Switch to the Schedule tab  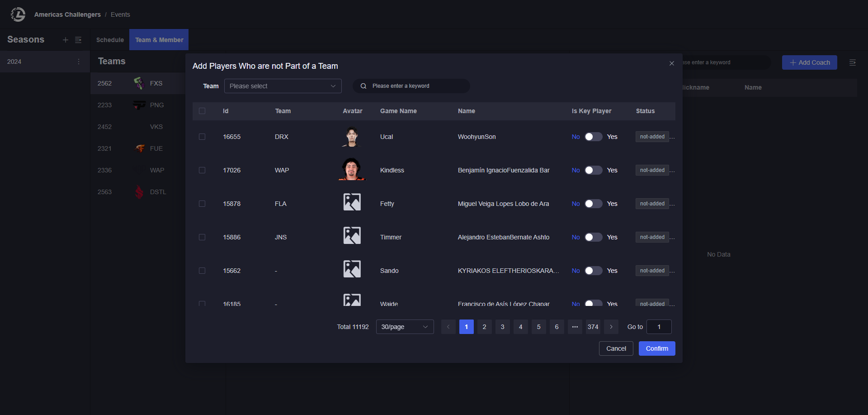[x=110, y=40]
